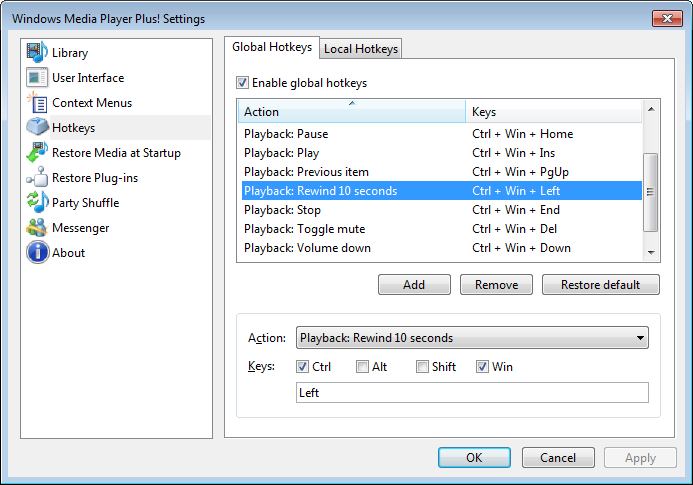This screenshot has width=693, height=485.
Task: Click Ctrl + Win + Ins keys cell
Action: [x=513, y=153]
